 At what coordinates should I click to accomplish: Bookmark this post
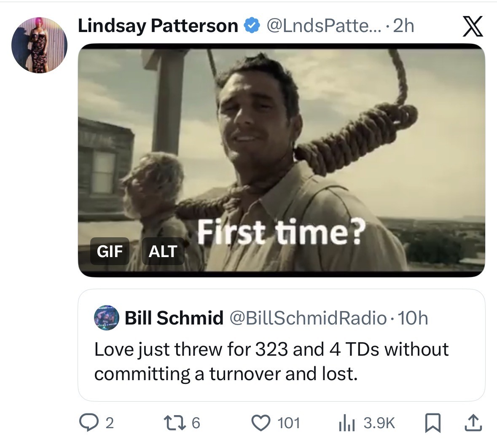(x=432, y=422)
